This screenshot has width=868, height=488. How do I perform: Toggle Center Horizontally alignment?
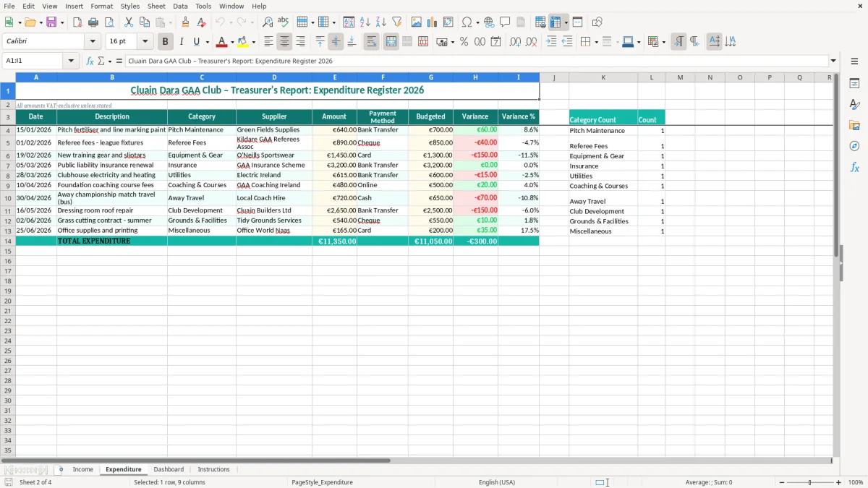tap(285, 42)
